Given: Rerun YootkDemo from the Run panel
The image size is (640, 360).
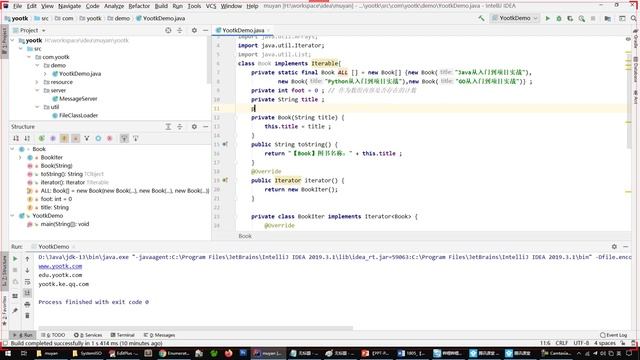Looking at the screenshot, I should point(15,259).
